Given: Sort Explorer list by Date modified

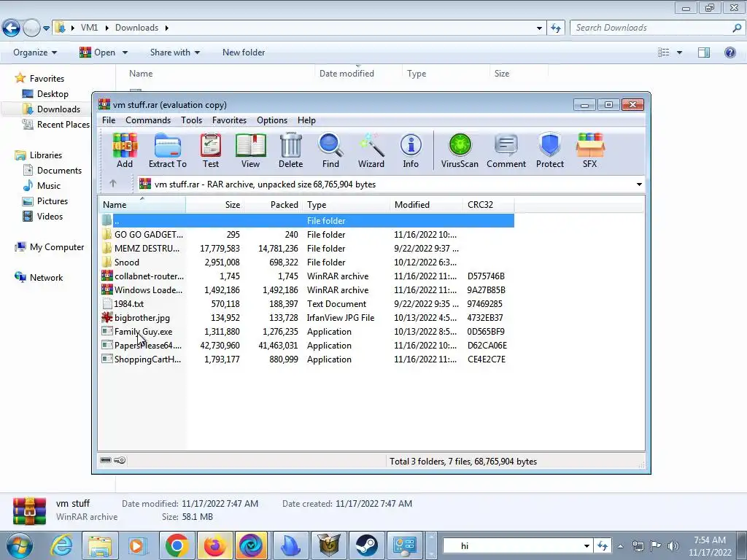Looking at the screenshot, I should click(x=357, y=74).
